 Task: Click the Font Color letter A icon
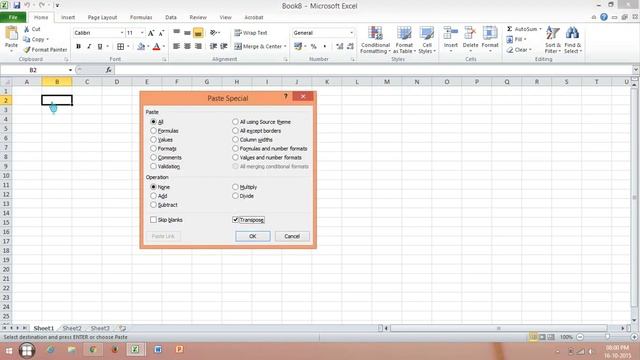click(x=156, y=47)
